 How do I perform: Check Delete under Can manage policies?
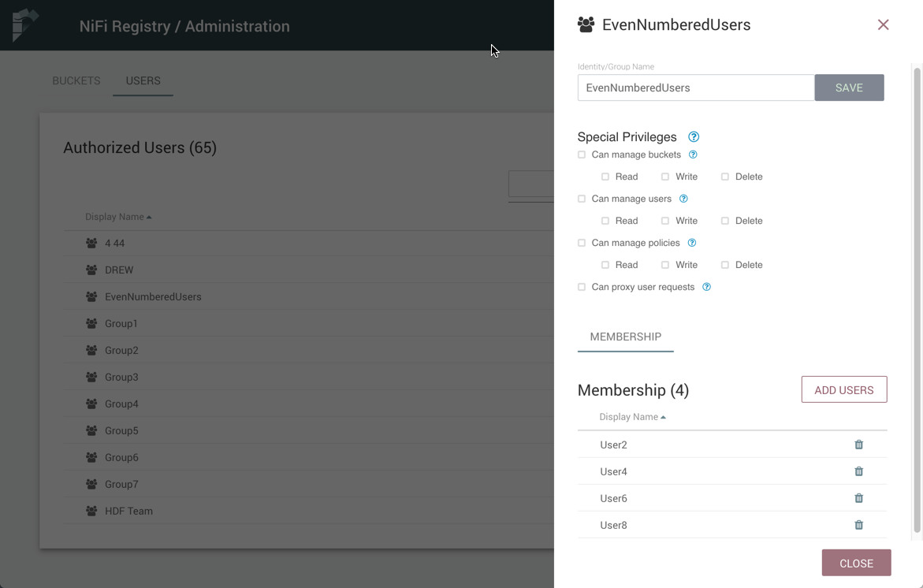tap(725, 265)
